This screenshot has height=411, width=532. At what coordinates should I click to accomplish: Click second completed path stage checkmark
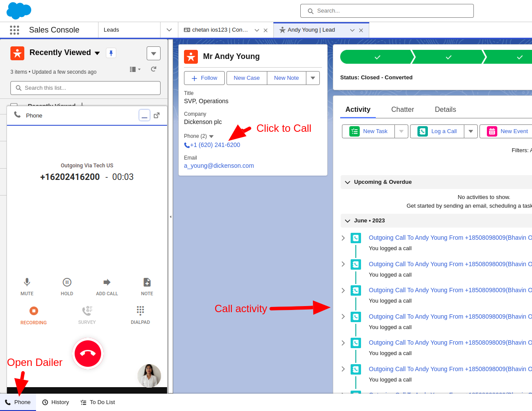[449, 57]
